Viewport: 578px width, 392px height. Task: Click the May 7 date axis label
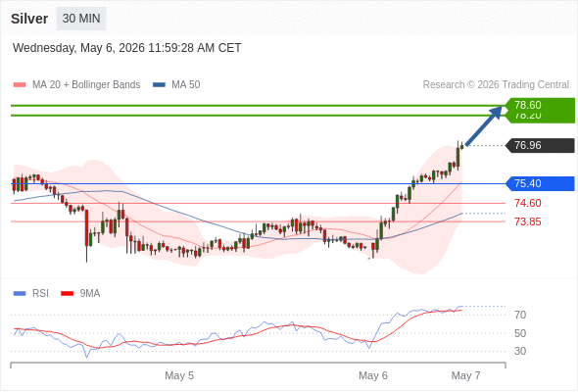[466, 375]
